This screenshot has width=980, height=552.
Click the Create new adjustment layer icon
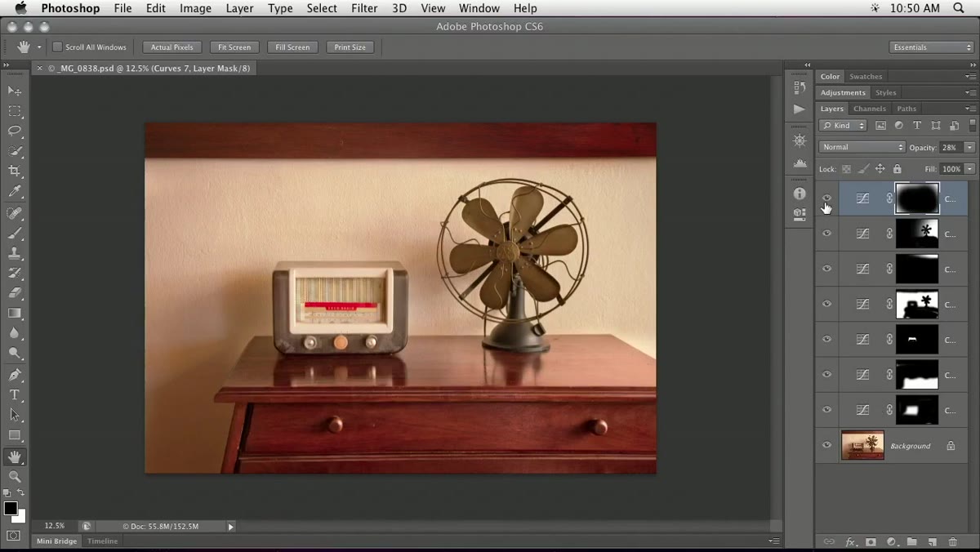click(x=891, y=542)
